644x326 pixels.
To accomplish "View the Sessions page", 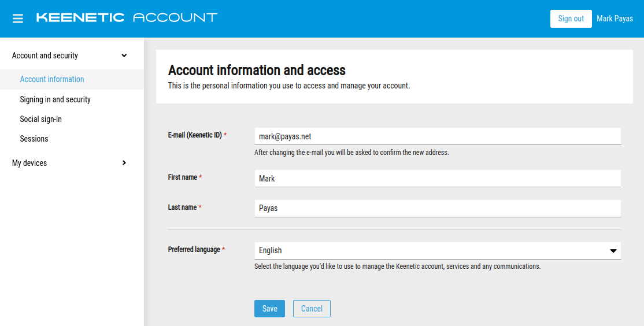I will [34, 139].
